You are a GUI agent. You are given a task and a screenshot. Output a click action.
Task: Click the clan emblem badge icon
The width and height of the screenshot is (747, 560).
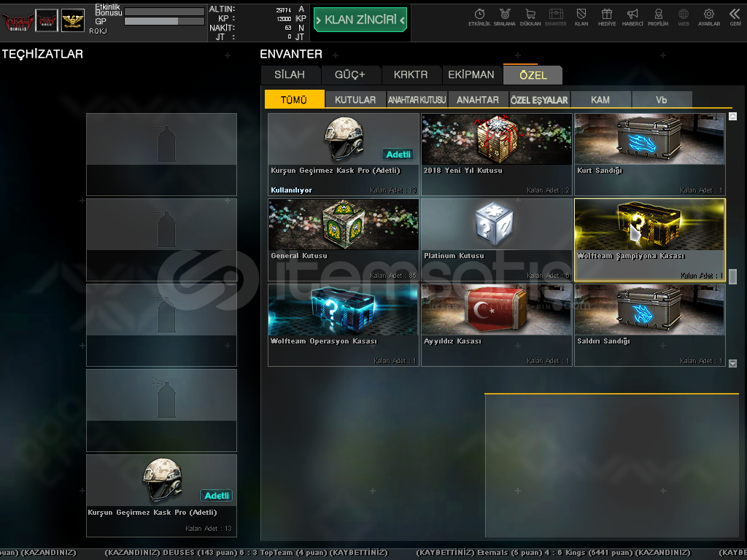[x=47, y=20]
